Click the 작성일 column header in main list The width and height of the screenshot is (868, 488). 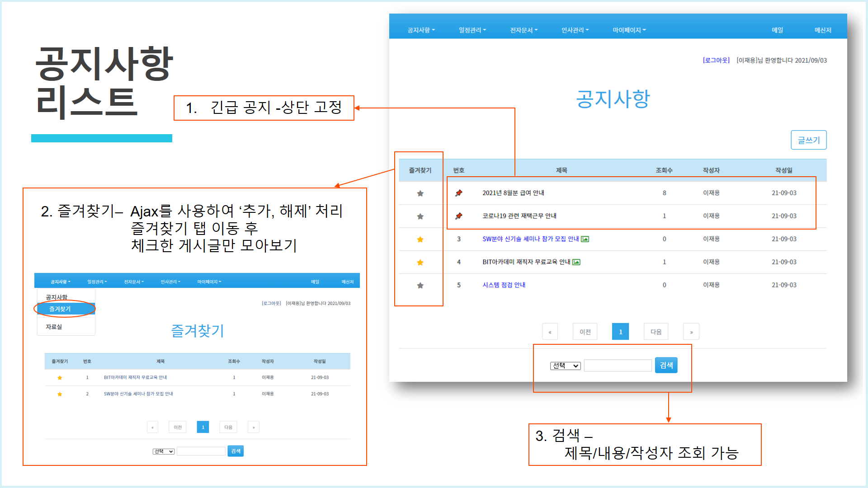coord(784,170)
